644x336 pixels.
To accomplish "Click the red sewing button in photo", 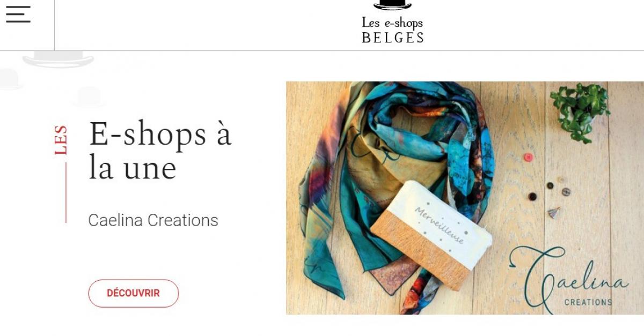I will click(x=528, y=157).
